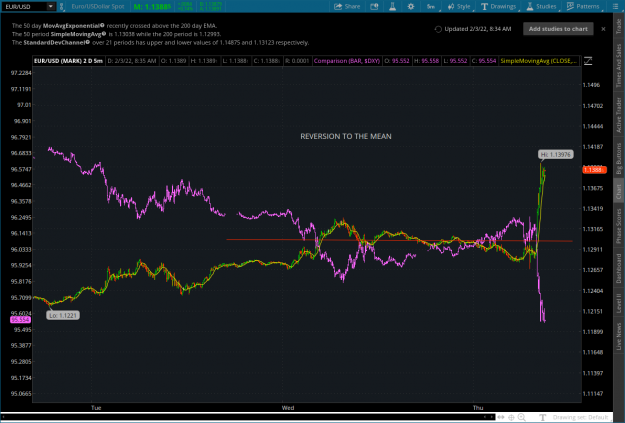Open the Live News side tab
This screenshot has width=625, height=423.
[x=619, y=336]
